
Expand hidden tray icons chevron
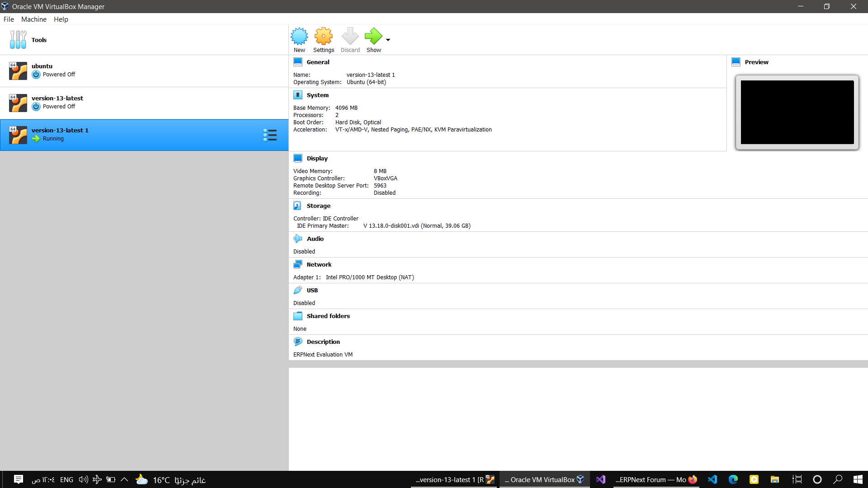tap(124, 479)
